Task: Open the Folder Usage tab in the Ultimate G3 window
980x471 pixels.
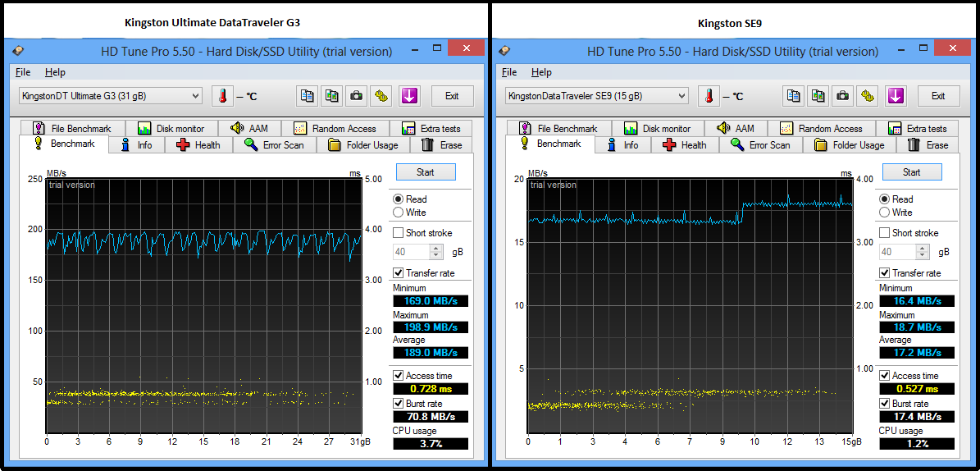Action: (x=363, y=145)
